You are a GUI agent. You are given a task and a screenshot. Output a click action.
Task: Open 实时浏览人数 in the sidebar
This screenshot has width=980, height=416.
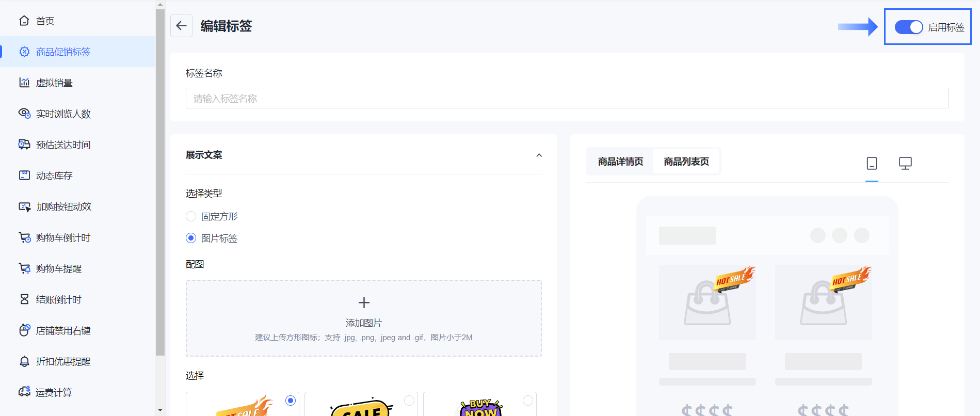(63, 114)
